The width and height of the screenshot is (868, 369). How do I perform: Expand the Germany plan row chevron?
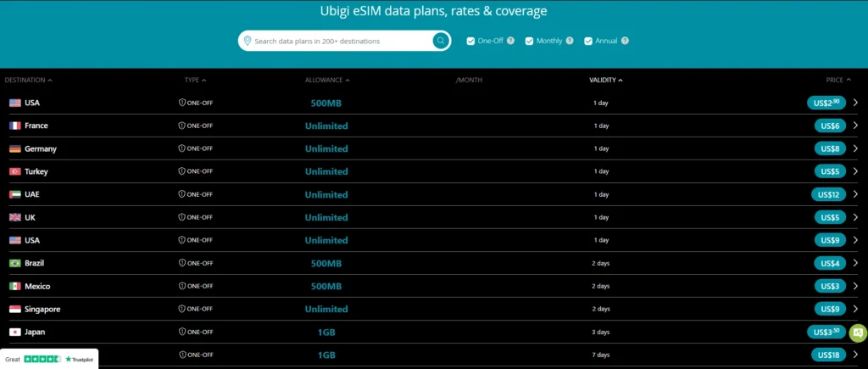[x=855, y=148]
